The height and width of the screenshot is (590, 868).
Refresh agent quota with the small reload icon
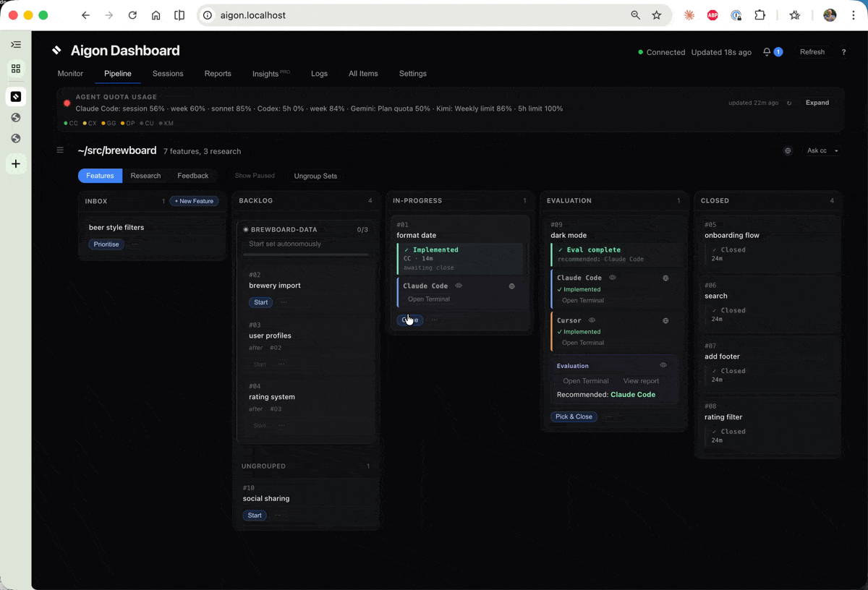point(789,103)
